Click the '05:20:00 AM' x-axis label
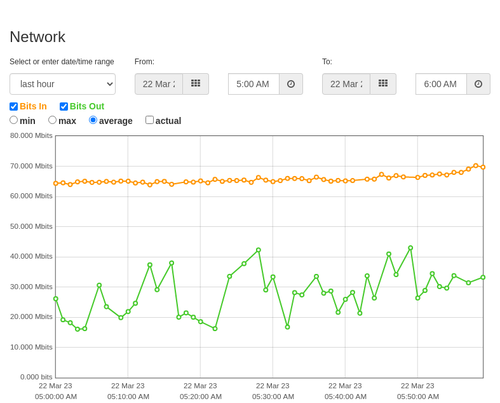 click(201, 397)
